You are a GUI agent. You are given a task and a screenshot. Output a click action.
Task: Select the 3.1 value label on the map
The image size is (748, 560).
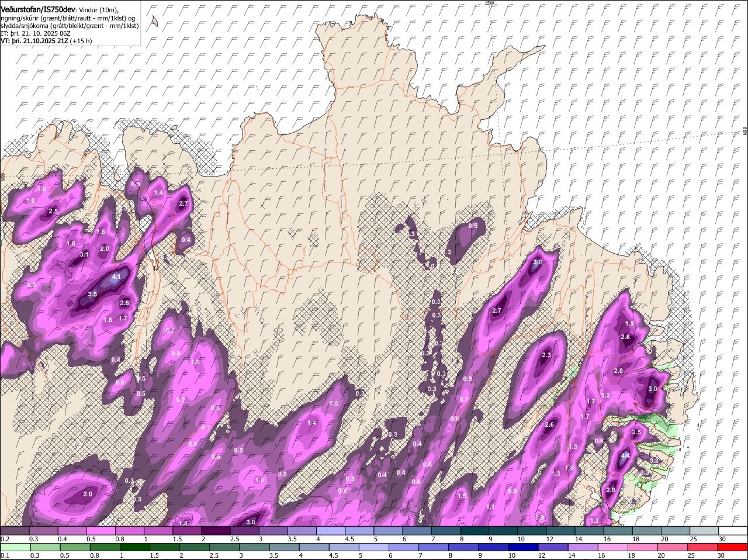click(x=84, y=254)
